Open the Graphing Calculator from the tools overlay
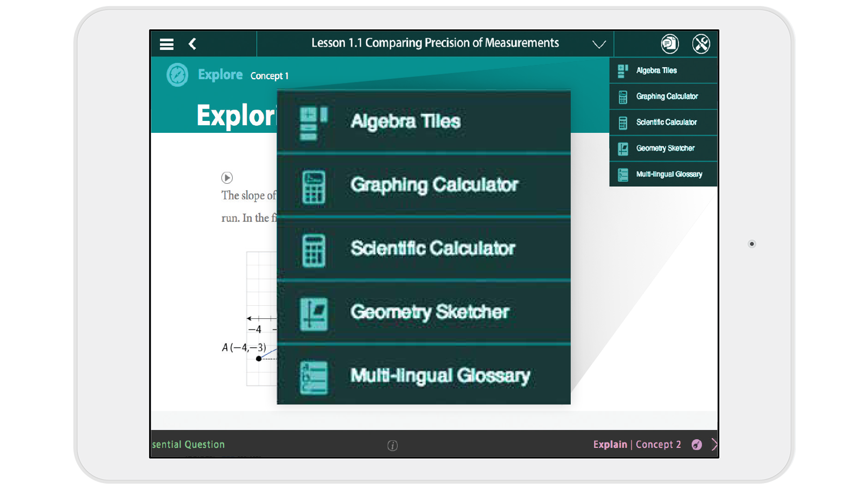The image size is (868, 488). click(423, 185)
